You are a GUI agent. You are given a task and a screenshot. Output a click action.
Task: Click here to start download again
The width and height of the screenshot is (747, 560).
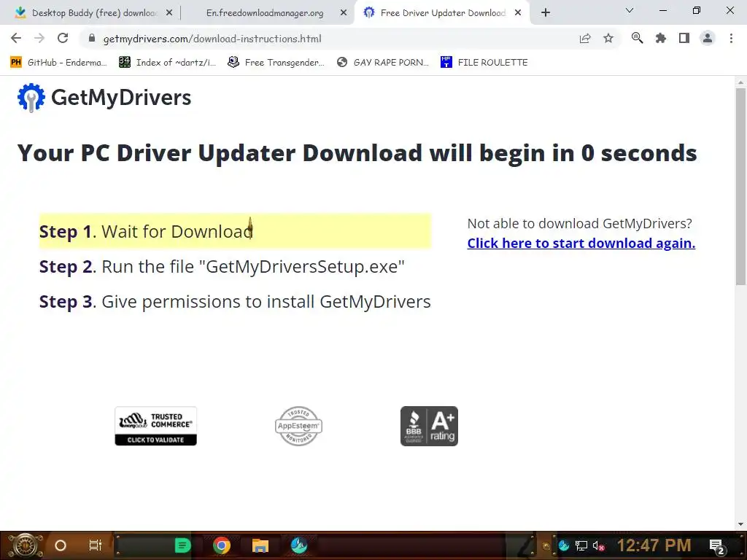click(x=581, y=243)
